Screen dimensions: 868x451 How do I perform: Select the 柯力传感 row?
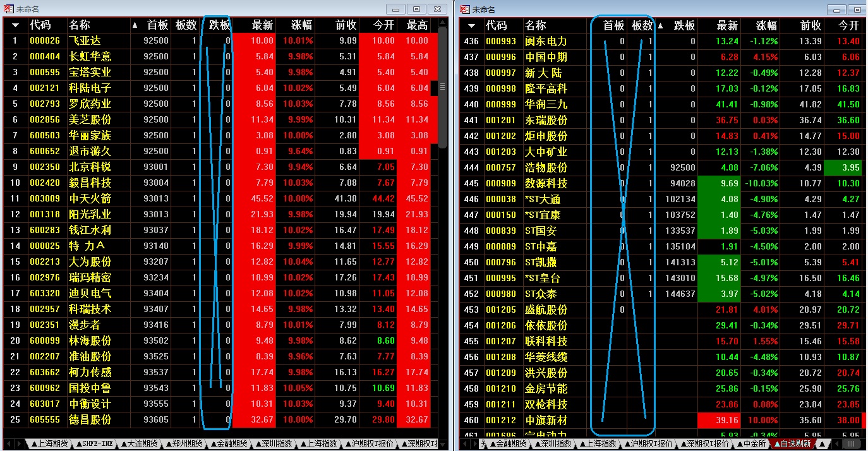pyautogui.click(x=220, y=373)
